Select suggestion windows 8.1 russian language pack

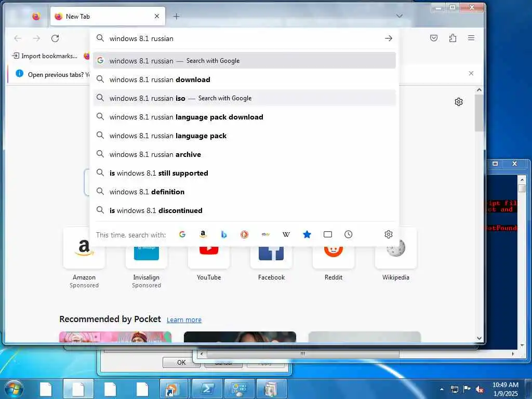tap(244, 136)
